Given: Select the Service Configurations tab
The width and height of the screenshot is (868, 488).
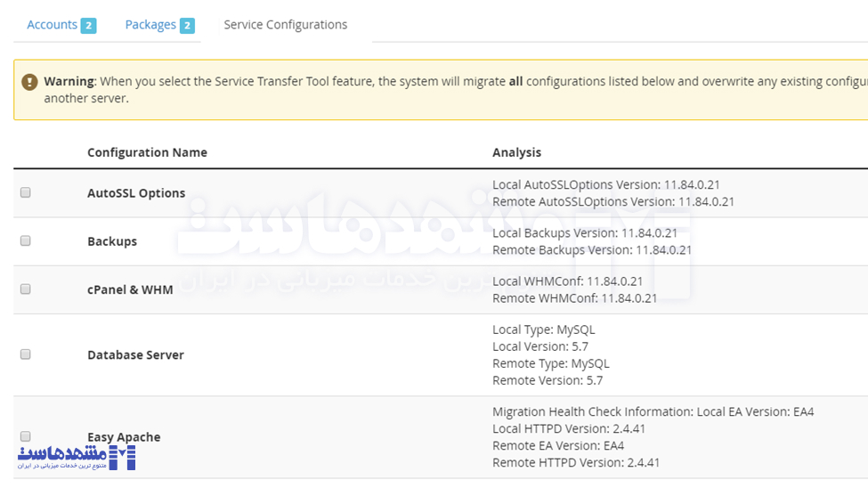Looking at the screenshot, I should click(285, 25).
